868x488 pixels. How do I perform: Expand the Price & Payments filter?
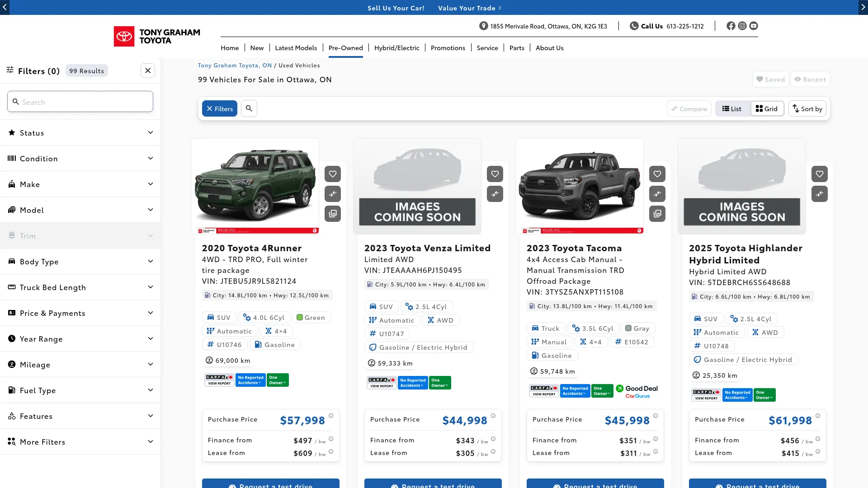coord(80,313)
